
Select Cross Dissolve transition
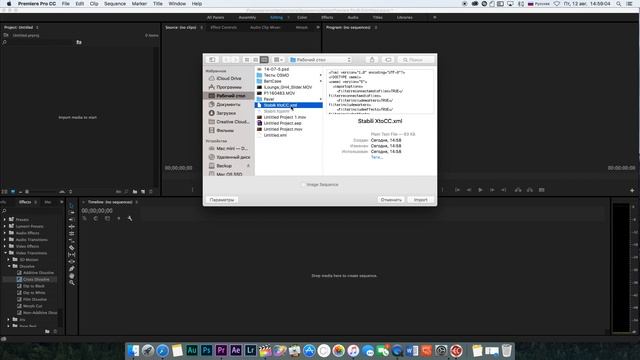[x=36, y=280]
